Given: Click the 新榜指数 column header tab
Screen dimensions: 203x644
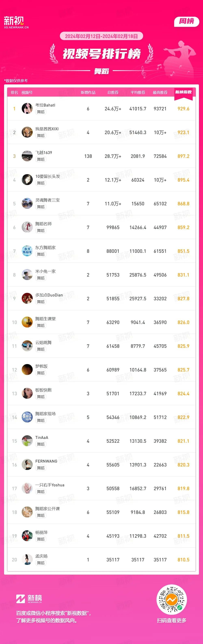Looking at the screenshot, I should pyautogui.click(x=183, y=93).
